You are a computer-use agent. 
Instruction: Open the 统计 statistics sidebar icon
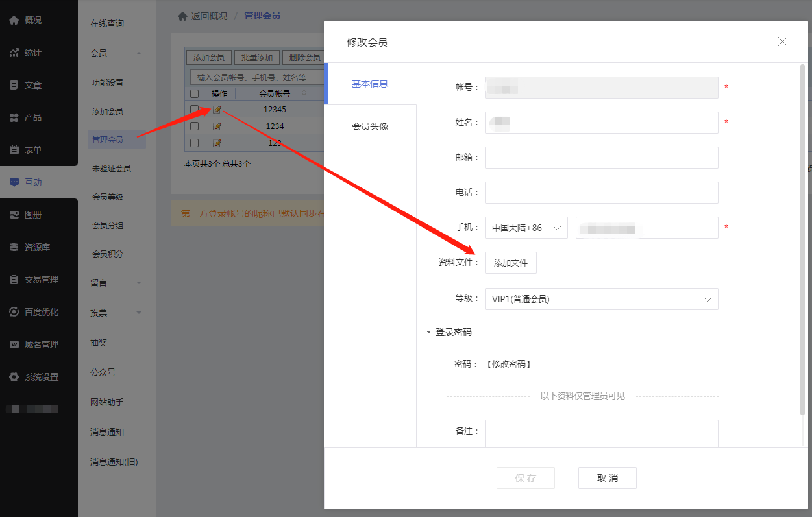click(x=14, y=53)
